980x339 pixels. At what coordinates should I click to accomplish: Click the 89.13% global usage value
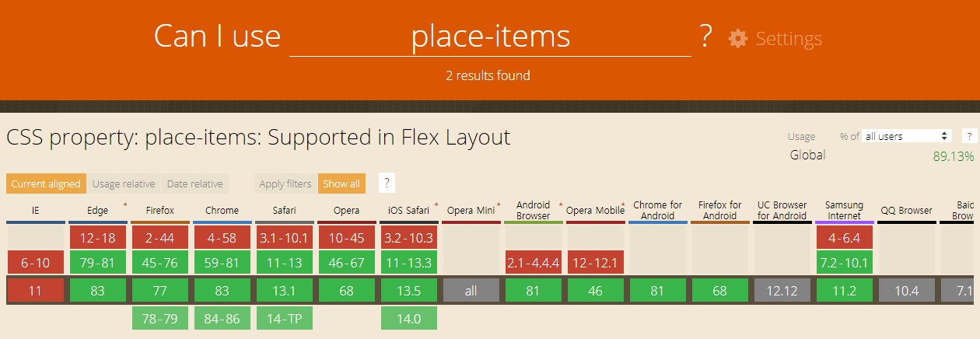tap(953, 156)
